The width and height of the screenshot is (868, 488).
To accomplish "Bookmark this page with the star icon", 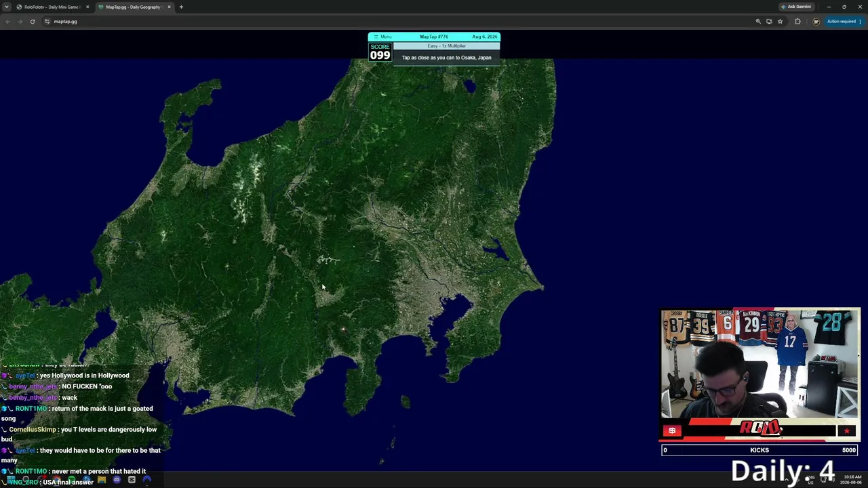I will (x=780, y=22).
